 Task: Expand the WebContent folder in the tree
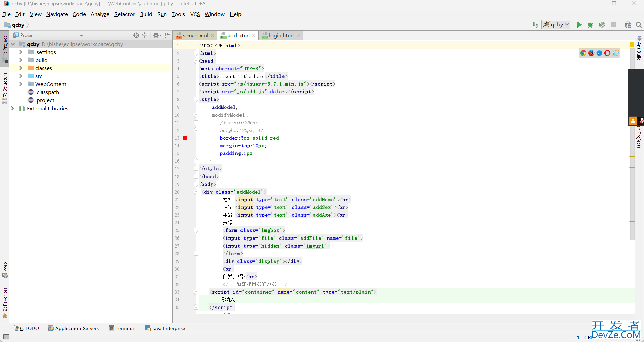[x=21, y=84]
